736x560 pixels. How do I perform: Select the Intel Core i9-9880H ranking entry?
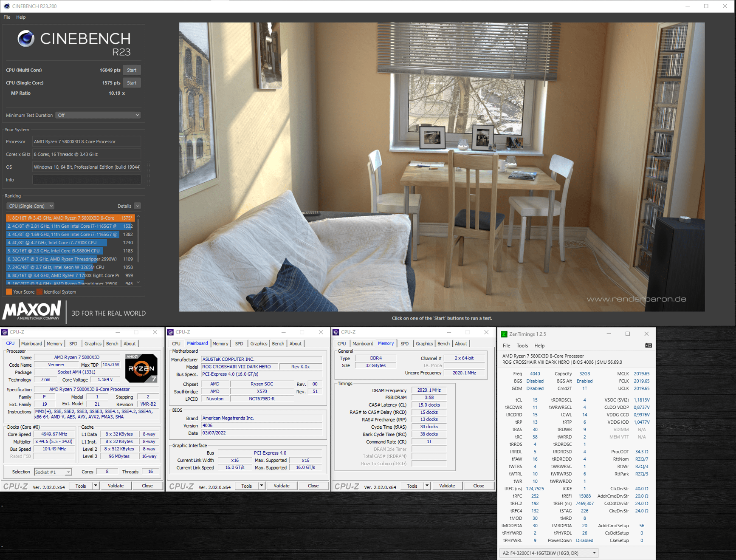(x=70, y=251)
